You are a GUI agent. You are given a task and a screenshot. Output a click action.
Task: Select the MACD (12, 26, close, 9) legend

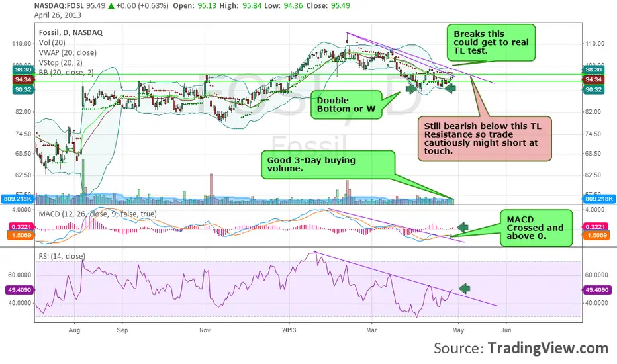click(97, 214)
